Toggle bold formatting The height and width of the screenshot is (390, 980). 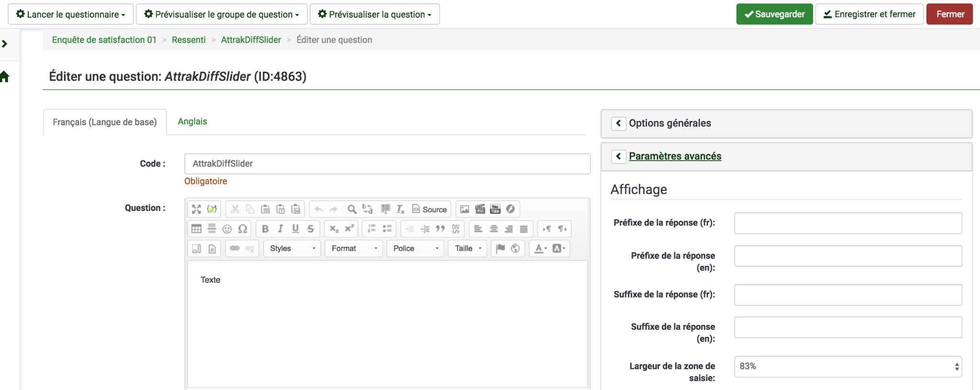[x=265, y=229]
